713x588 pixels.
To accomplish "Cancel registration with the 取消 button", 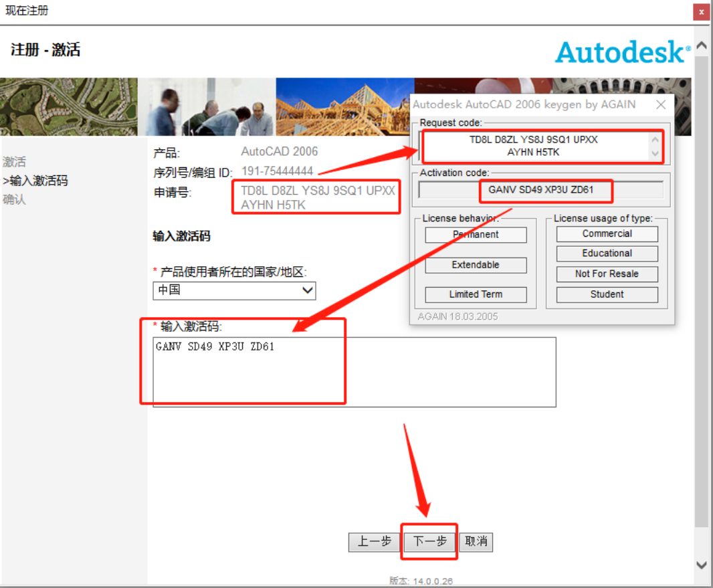I will pyautogui.click(x=476, y=541).
